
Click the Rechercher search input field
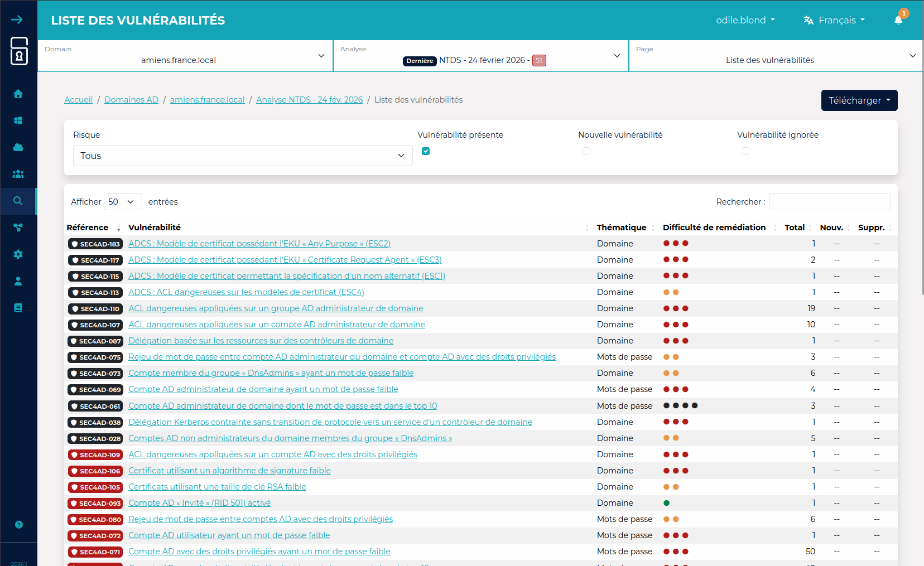[x=829, y=202]
